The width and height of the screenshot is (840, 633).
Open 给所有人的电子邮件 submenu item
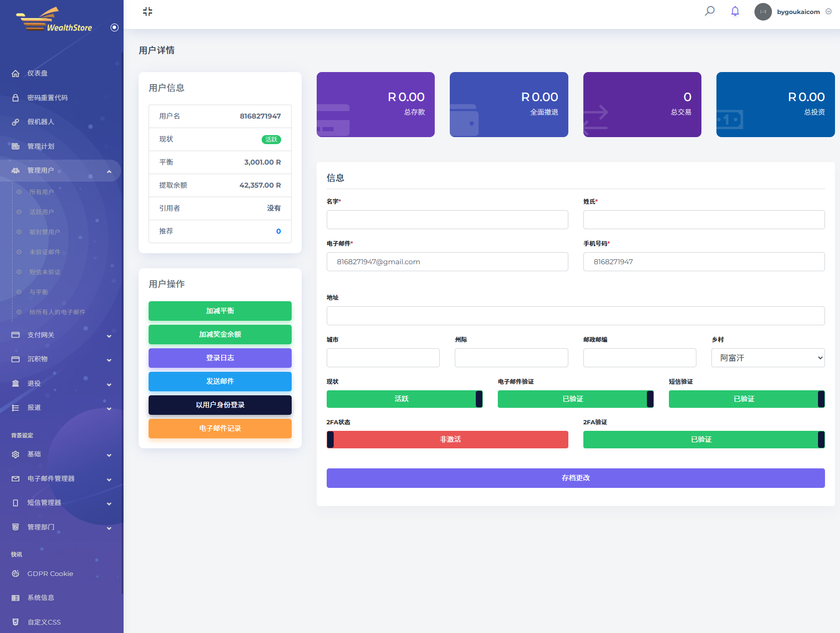pos(58,312)
